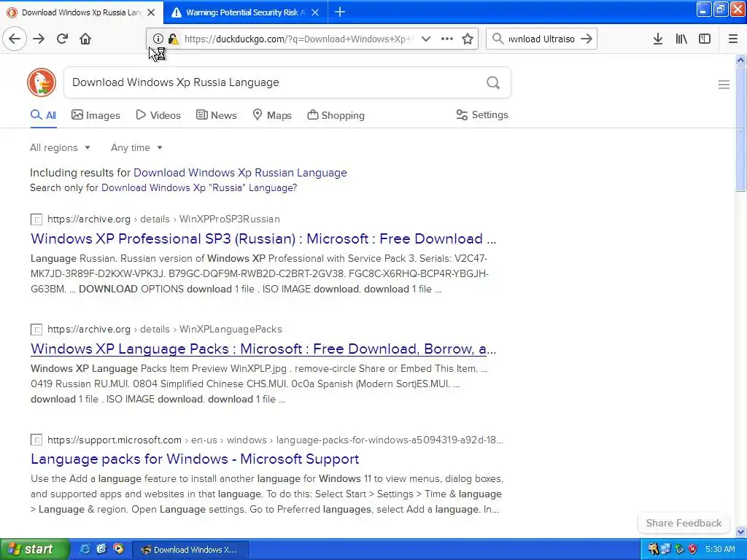Screen dimensions: 747x560
Task: Open a new browser tab
Action: [340, 12]
